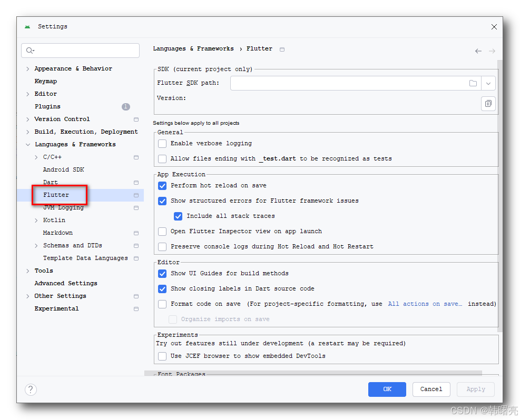Expand the C/C++ node
Viewport: 520px width, 420px height.
36,157
